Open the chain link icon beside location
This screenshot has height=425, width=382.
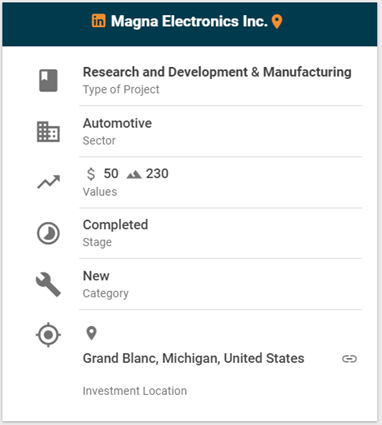click(x=349, y=359)
